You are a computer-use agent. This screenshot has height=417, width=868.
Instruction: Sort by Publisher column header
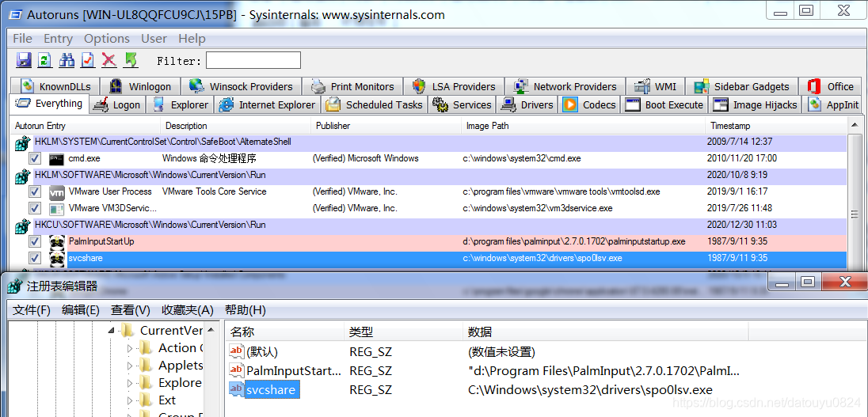[x=386, y=126]
